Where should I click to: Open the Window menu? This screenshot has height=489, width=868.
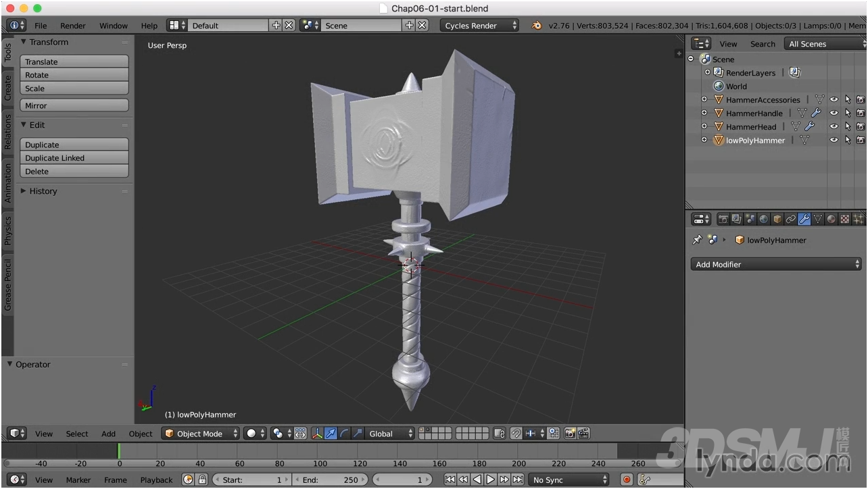click(114, 26)
